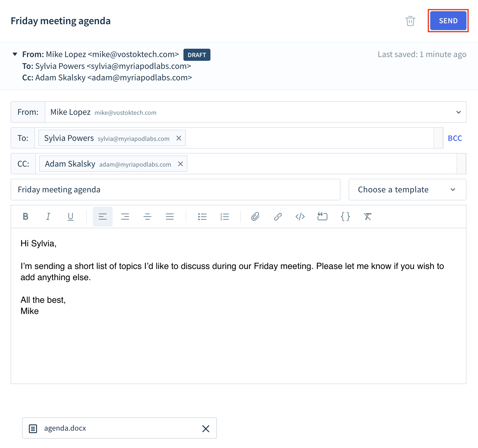Center align text

147,217
